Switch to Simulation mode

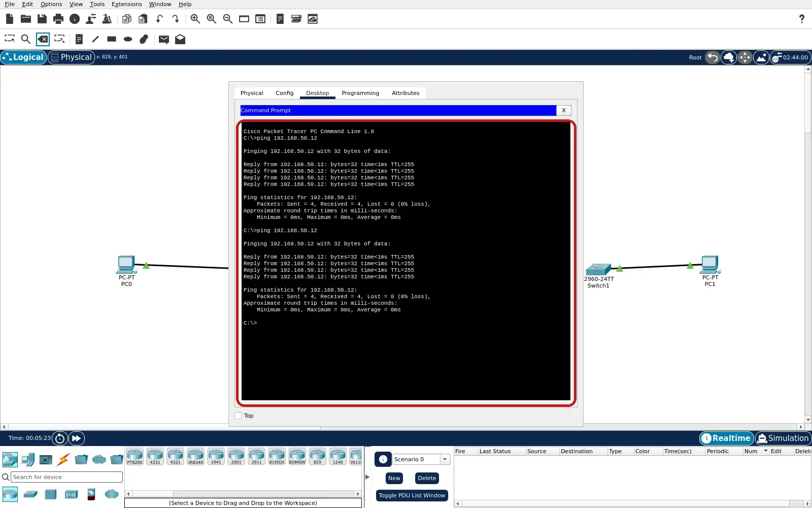pos(783,438)
